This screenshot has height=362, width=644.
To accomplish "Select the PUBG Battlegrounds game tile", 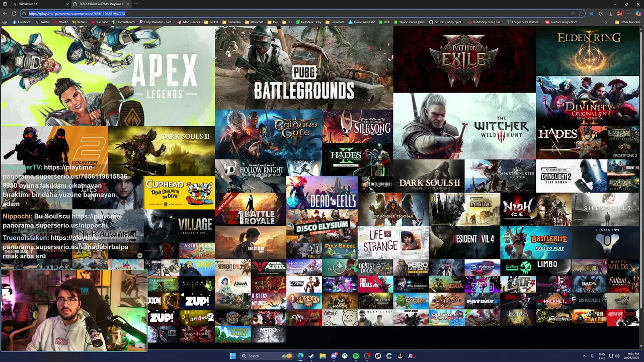I will coord(304,68).
